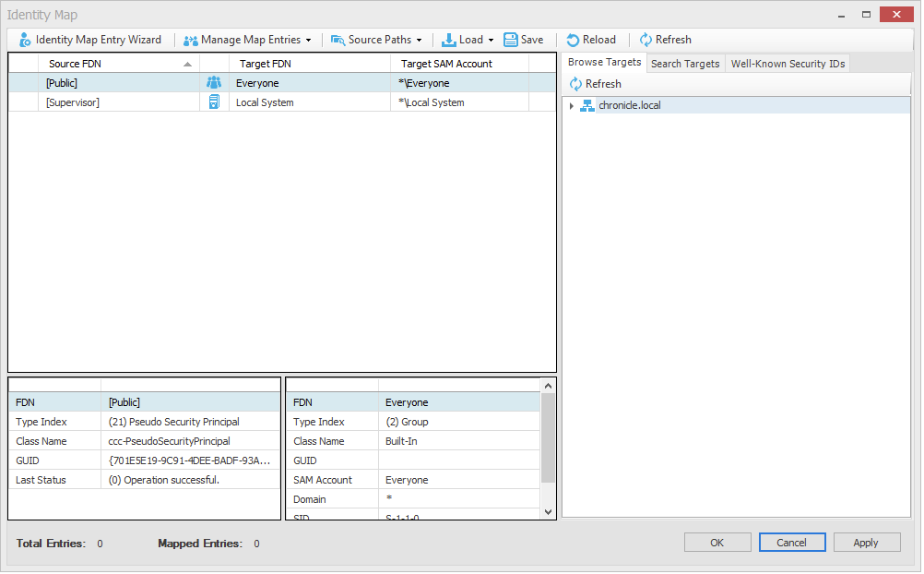Image resolution: width=924 pixels, height=574 pixels.
Task: Click the main toolbar Refresh icon
Action: click(x=646, y=40)
